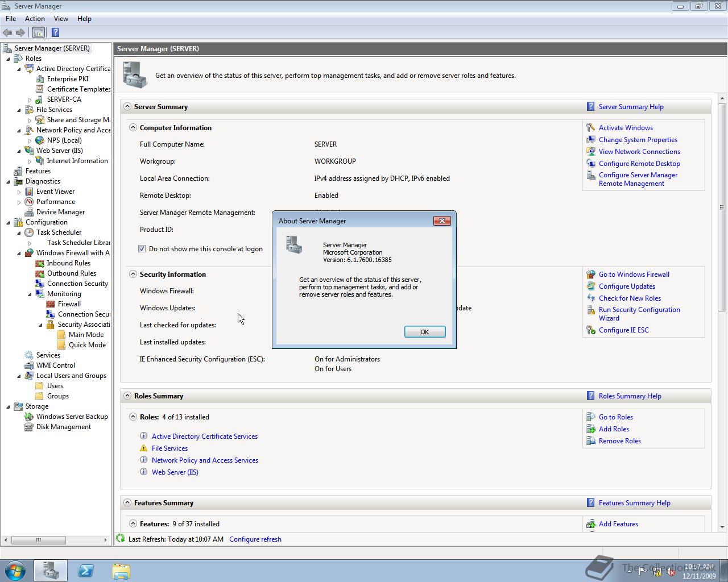Screen dimensions: 728x582
Task: Open the File menu
Action: pyautogui.click(x=11, y=19)
